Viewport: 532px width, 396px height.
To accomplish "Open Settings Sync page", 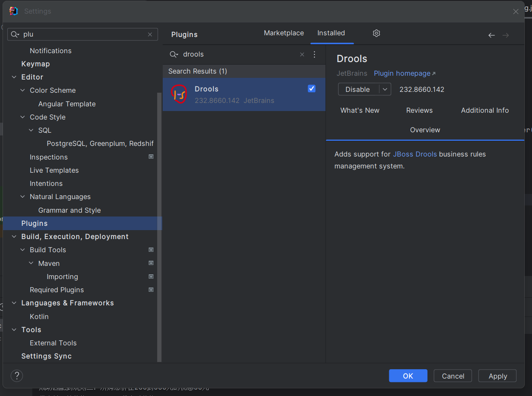I will (46, 356).
